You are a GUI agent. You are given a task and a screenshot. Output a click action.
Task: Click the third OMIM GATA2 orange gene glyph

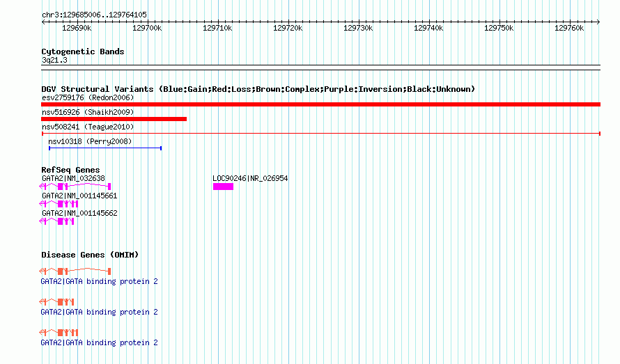[59, 333]
